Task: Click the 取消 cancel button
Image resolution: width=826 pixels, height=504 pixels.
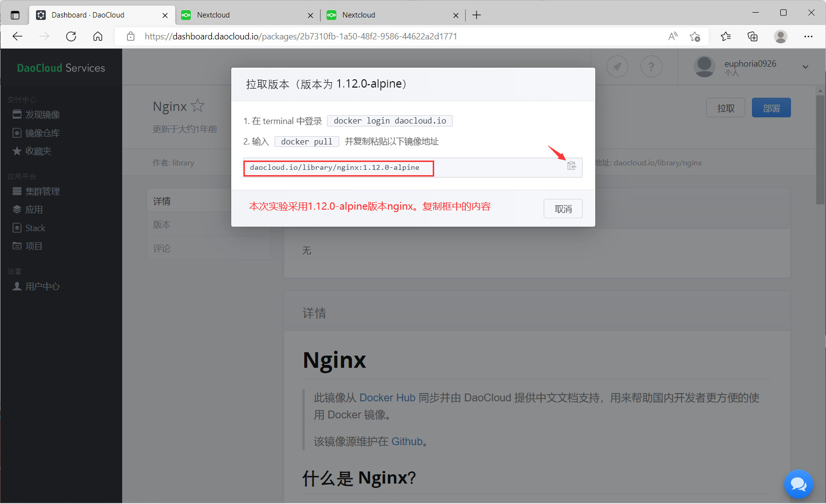Action: click(563, 208)
